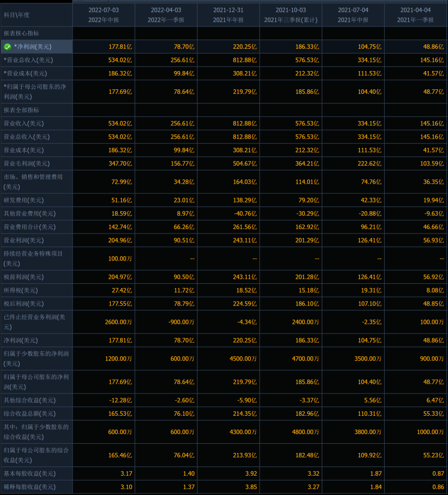Click the 2022-07-03 2022年中报 column header
Screen dimensions: 448x495
pyautogui.click(x=103, y=15)
